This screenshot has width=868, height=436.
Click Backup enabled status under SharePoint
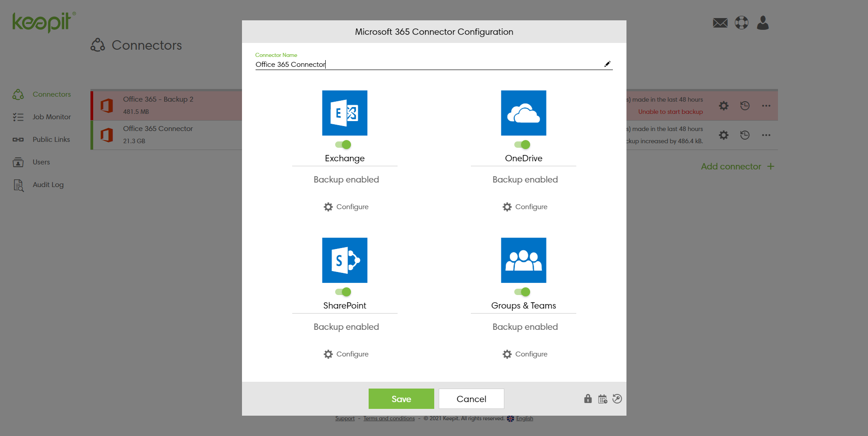pos(346,327)
